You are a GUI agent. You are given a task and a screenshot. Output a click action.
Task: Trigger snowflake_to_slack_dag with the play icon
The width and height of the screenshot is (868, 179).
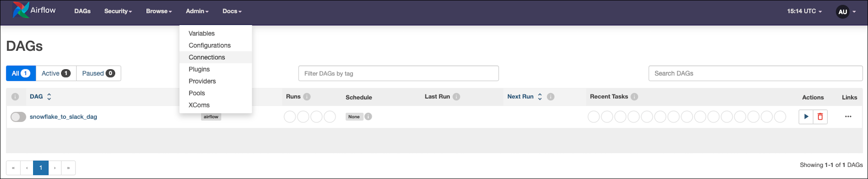(x=806, y=116)
